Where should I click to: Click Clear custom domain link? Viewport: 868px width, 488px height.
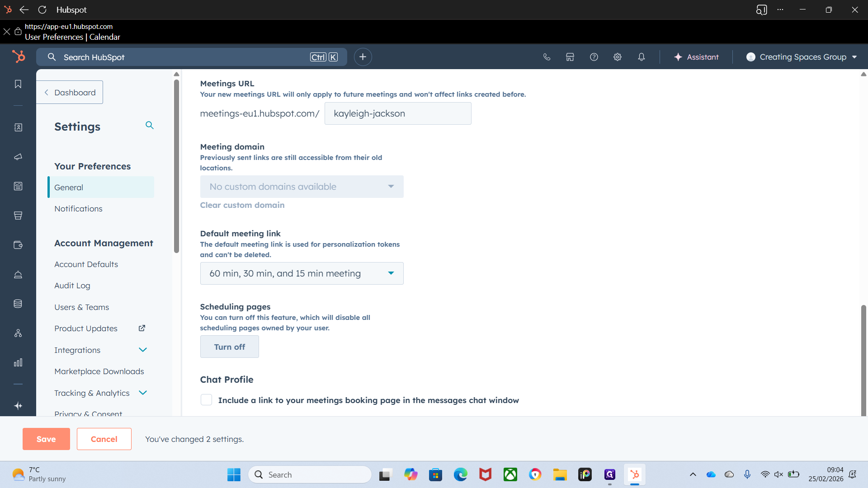[x=242, y=205]
